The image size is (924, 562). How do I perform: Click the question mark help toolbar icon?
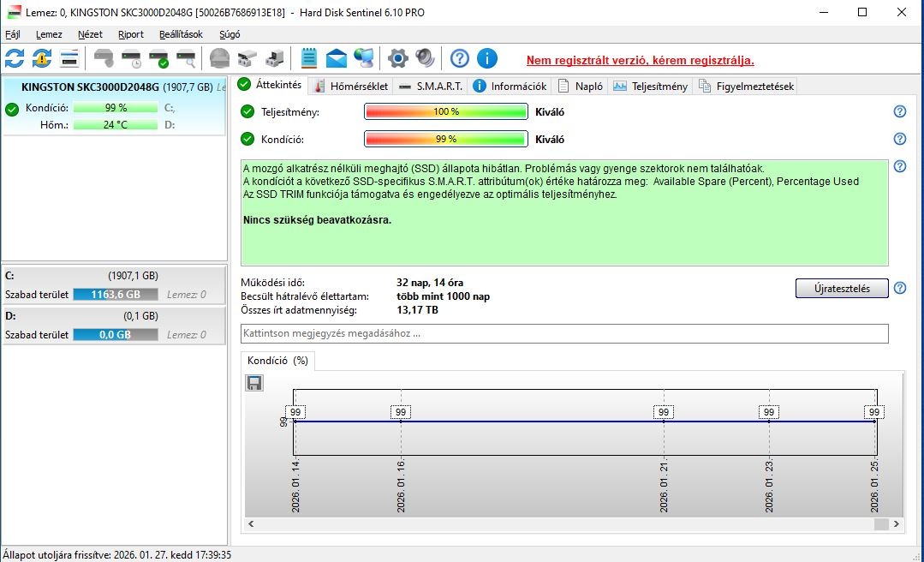460,58
